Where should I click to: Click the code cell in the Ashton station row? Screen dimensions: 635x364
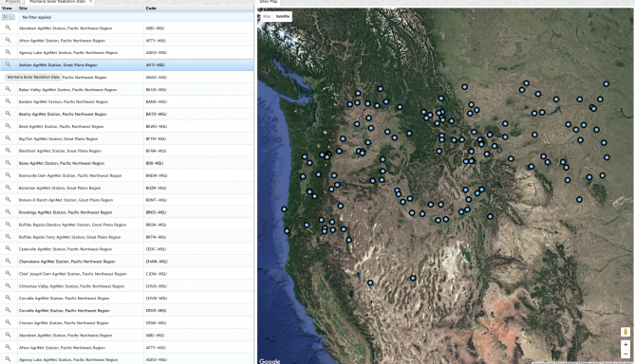pos(198,64)
